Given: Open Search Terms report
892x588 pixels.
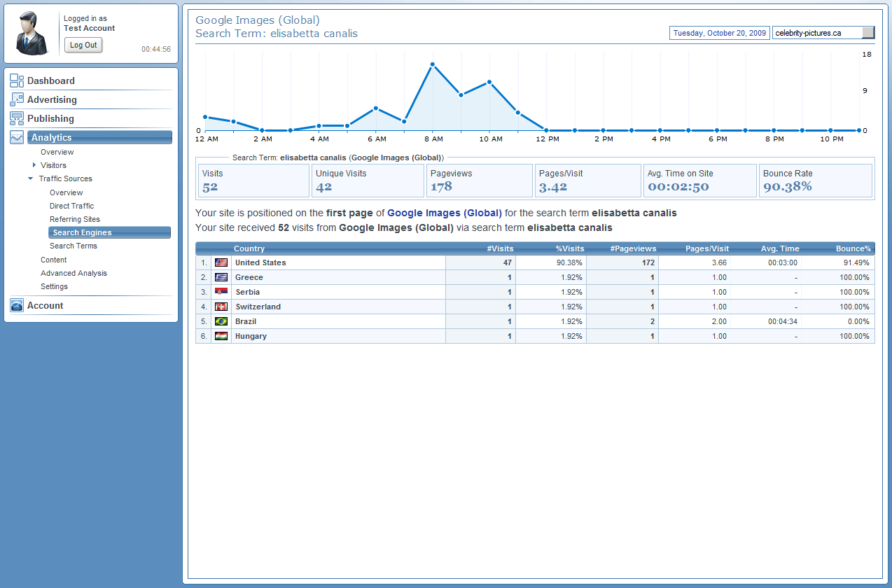Looking at the screenshot, I should (x=74, y=246).
